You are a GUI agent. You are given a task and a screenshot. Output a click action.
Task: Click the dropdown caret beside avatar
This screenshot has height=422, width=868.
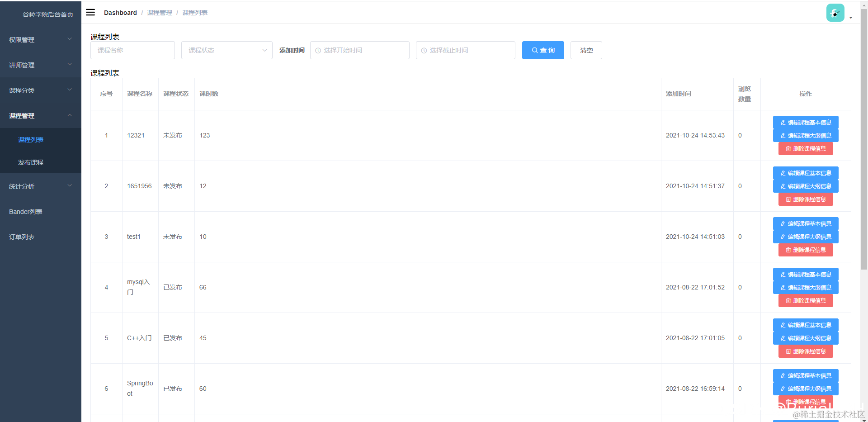tap(851, 18)
